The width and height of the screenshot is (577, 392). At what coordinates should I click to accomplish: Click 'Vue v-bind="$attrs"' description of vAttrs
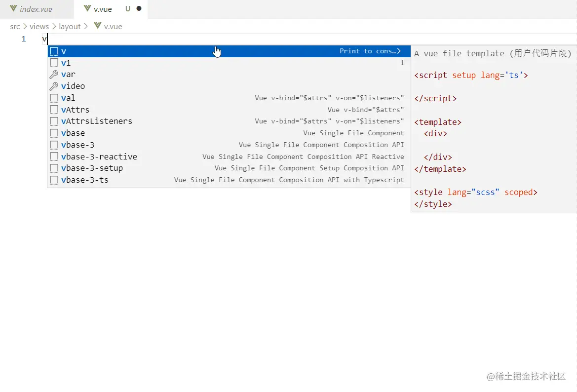click(x=365, y=110)
